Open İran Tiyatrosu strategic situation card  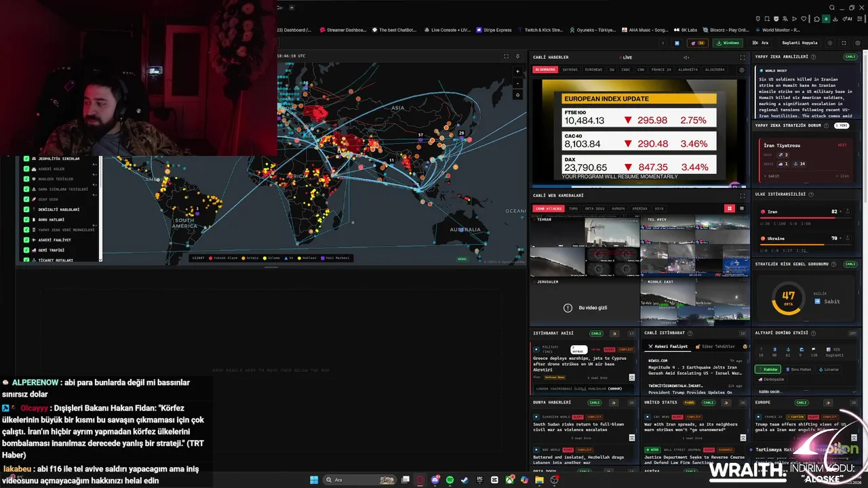806,160
